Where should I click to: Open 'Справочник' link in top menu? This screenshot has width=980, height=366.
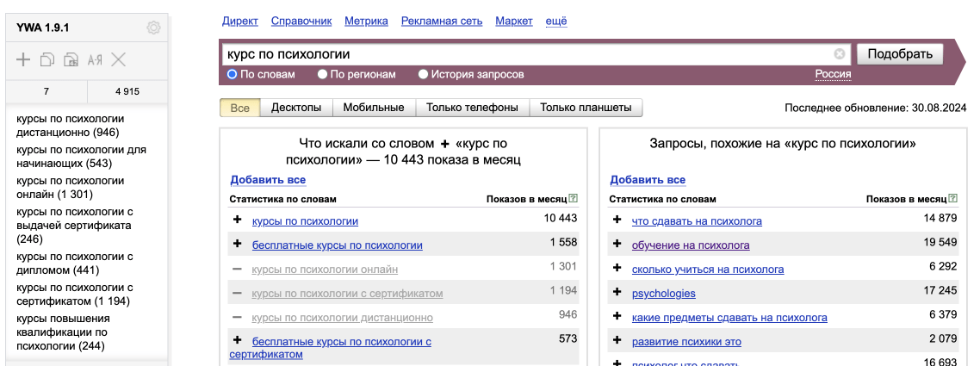pos(301,22)
